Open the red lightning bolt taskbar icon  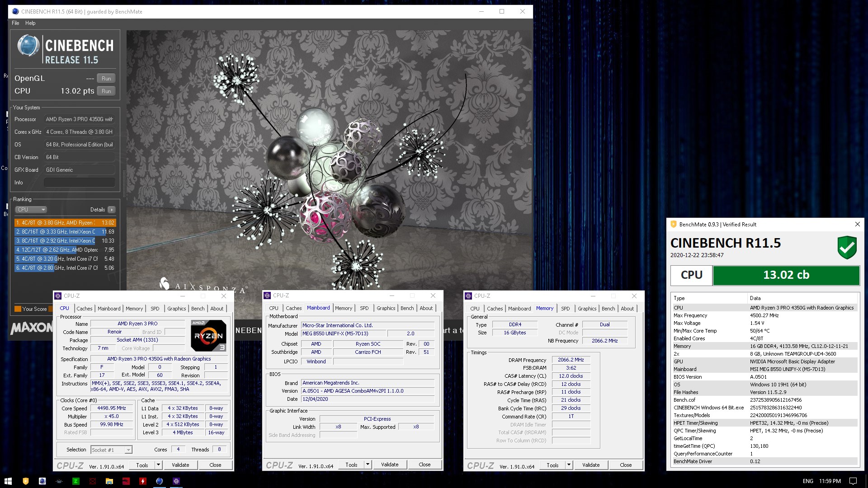pyautogui.click(x=142, y=481)
